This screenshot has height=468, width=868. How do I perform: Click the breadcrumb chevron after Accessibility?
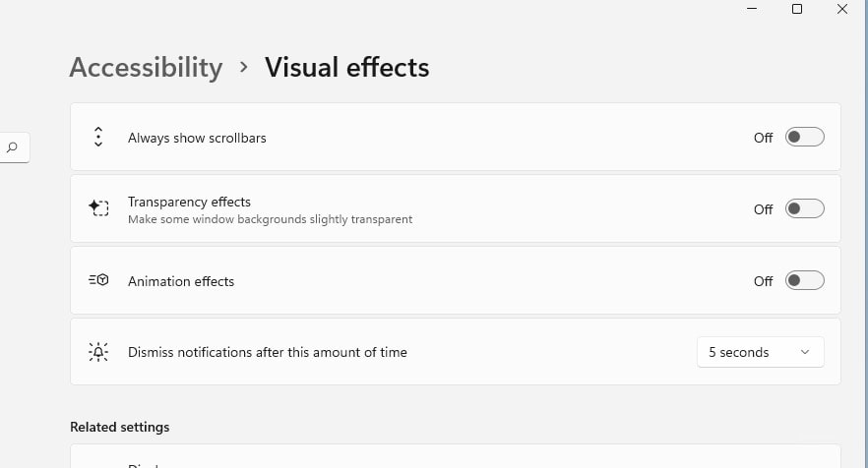pos(244,68)
